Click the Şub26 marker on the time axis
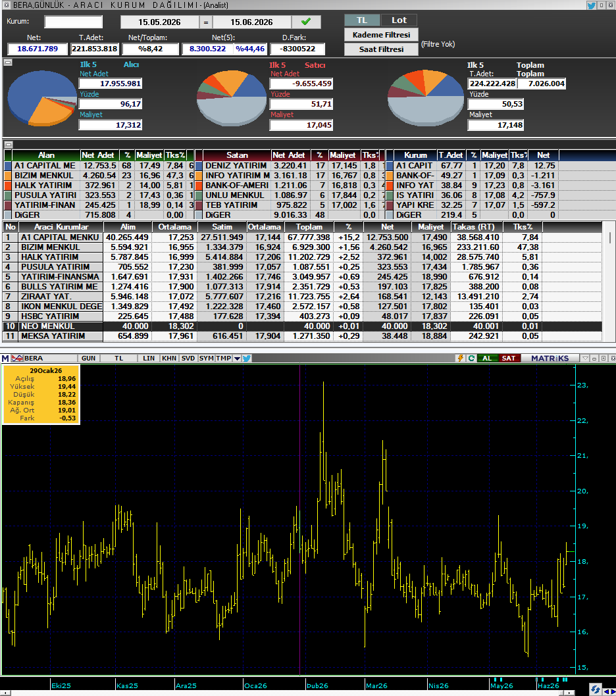The image size is (616, 696). [318, 685]
